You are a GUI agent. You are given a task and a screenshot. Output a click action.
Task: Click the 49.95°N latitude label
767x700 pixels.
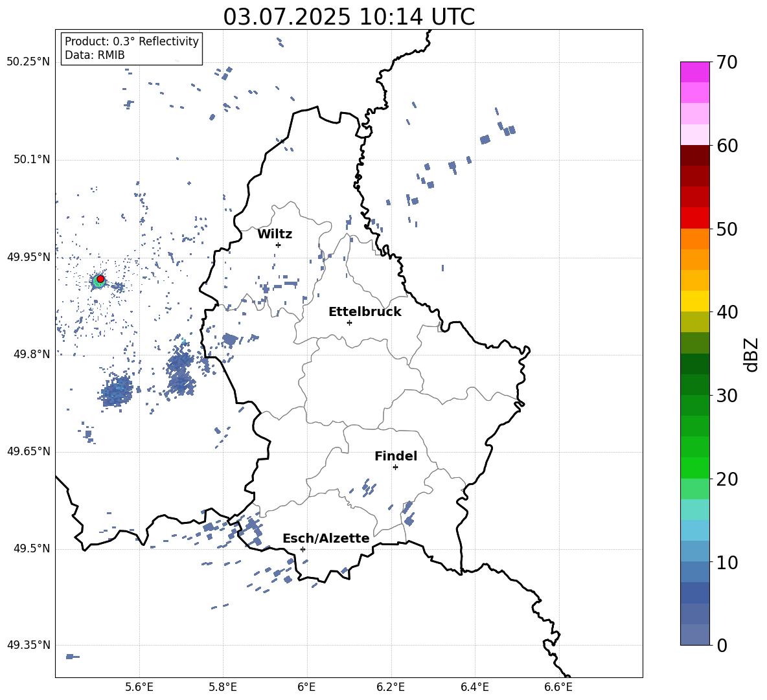pos(29,257)
